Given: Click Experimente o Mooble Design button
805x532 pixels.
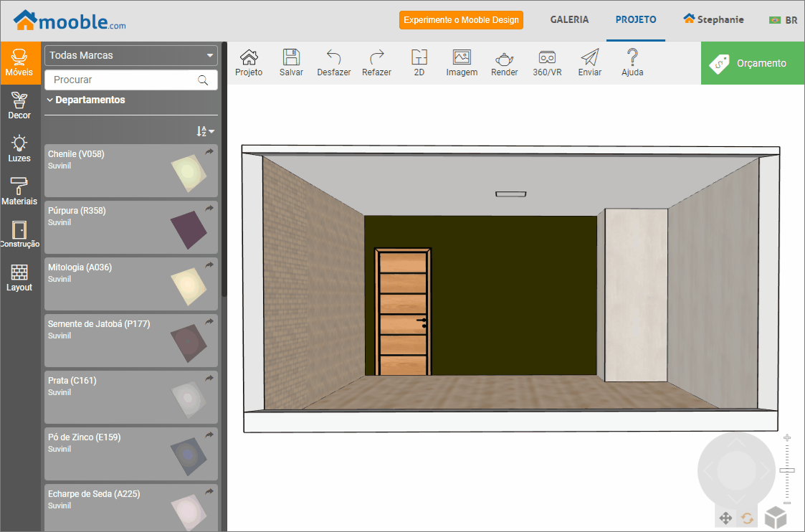Looking at the screenshot, I should click(x=461, y=20).
